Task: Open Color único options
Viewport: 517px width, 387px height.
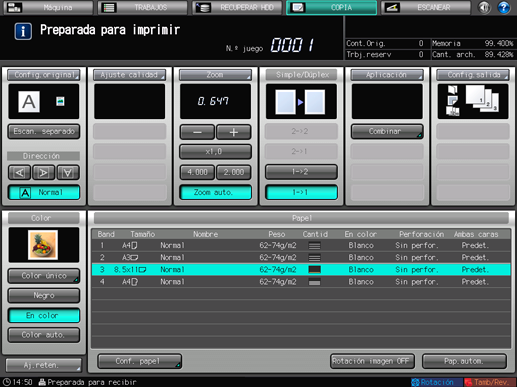Action: [44, 276]
